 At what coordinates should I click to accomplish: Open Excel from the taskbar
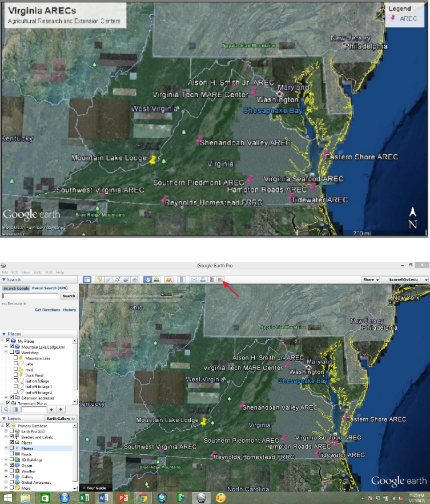click(x=84, y=498)
